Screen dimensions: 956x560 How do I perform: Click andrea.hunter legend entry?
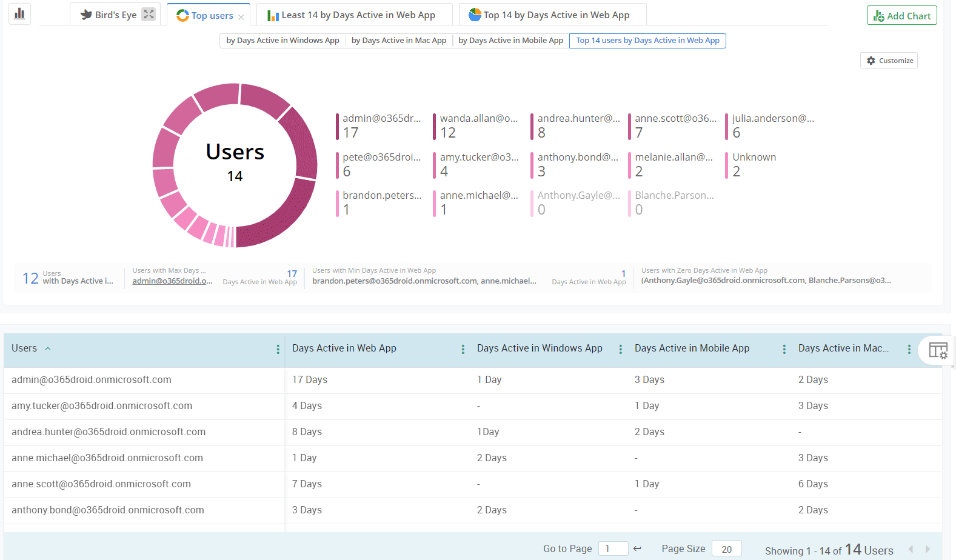pyautogui.click(x=576, y=126)
